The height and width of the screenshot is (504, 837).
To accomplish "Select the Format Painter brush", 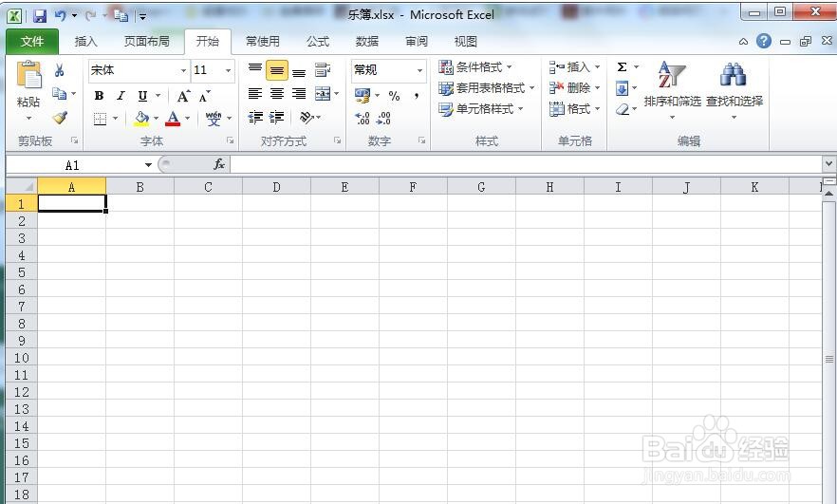I will click(x=60, y=117).
